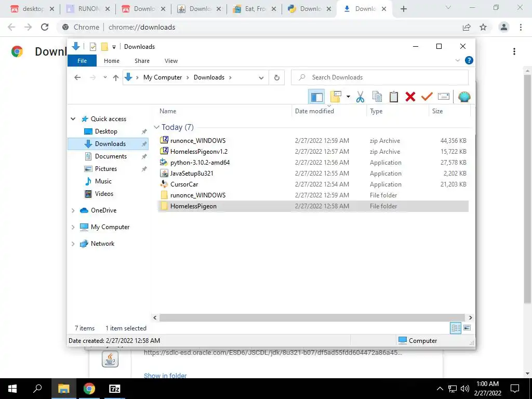
Task: Click the Cut scissors toolbar icon
Action: (361, 97)
